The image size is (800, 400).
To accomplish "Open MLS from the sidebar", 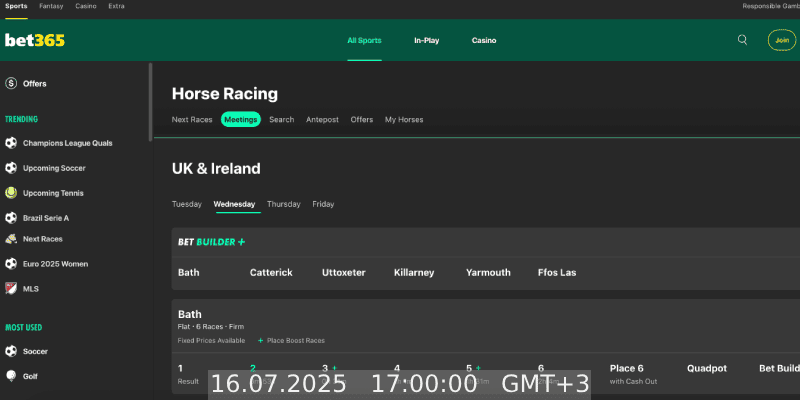I will [31, 289].
